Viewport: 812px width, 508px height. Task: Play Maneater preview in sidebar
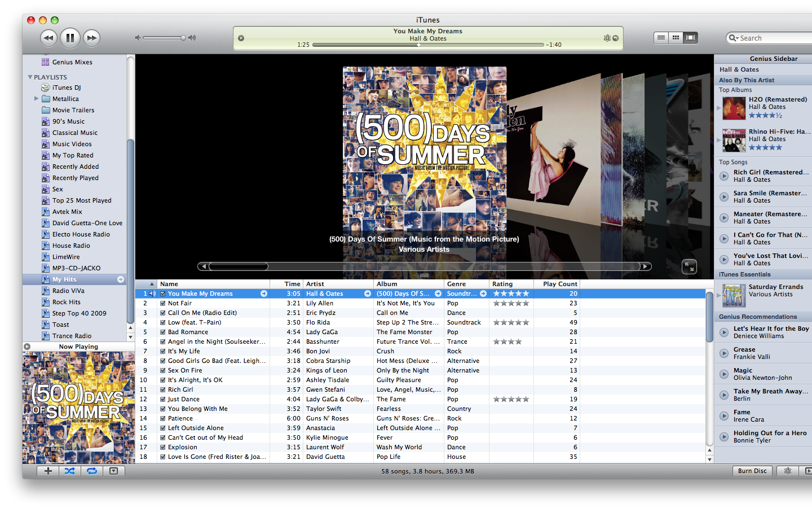pos(724,218)
